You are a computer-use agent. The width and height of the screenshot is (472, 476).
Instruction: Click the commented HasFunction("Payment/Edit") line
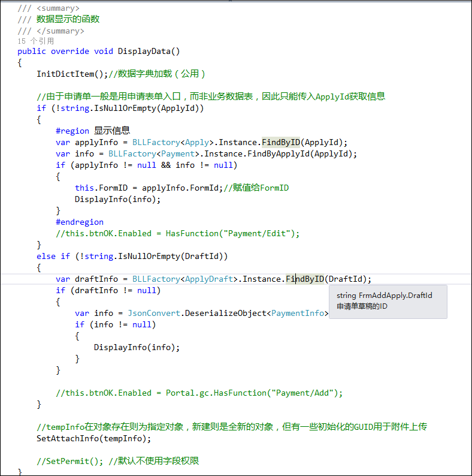[177, 234]
